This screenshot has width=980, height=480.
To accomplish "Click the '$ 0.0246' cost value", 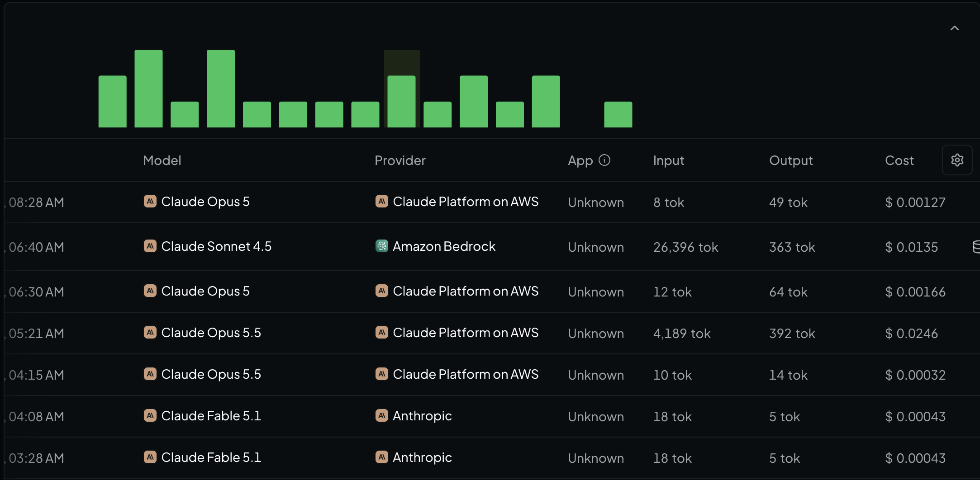I will [x=911, y=333].
